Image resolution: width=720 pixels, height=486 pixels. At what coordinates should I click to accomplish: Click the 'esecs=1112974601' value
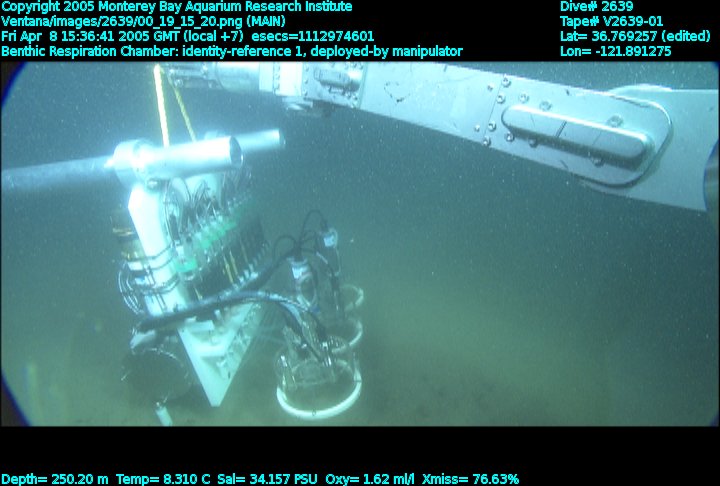click(x=313, y=36)
